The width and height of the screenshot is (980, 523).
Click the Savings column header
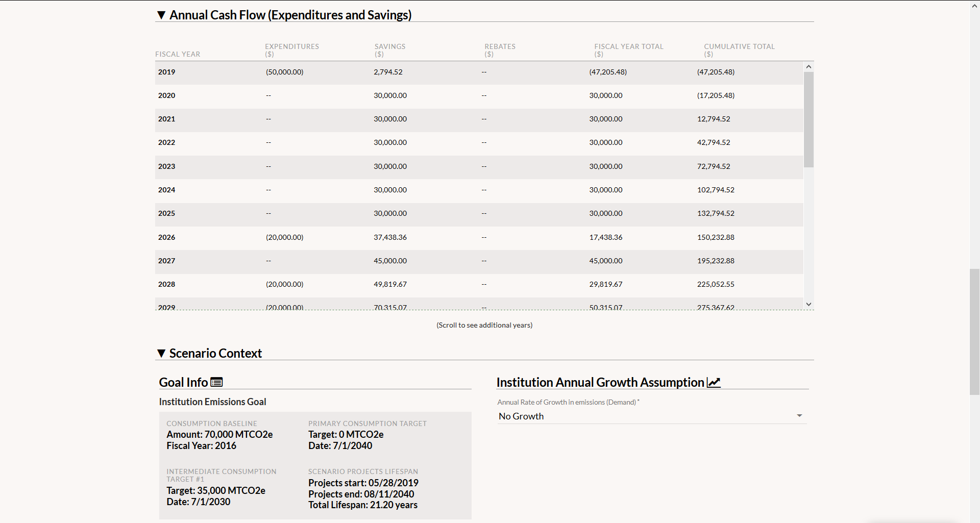coord(390,50)
